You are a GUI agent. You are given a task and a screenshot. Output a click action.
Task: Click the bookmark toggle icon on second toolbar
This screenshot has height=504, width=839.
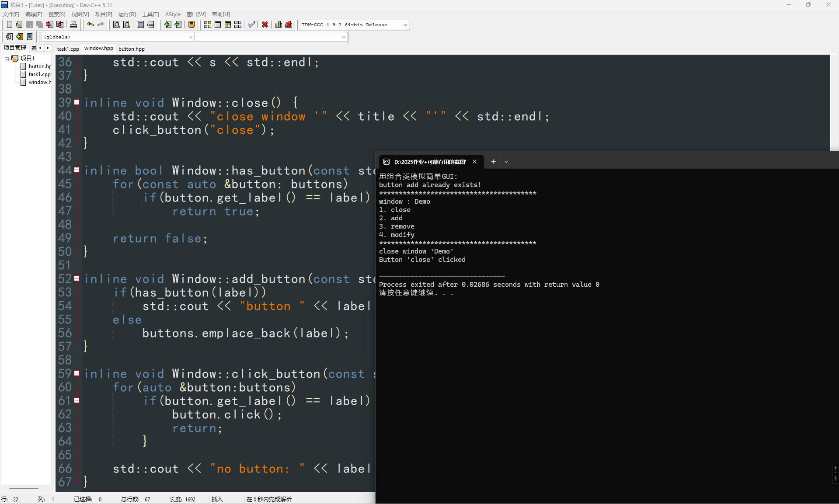pyautogui.click(x=30, y=37)
